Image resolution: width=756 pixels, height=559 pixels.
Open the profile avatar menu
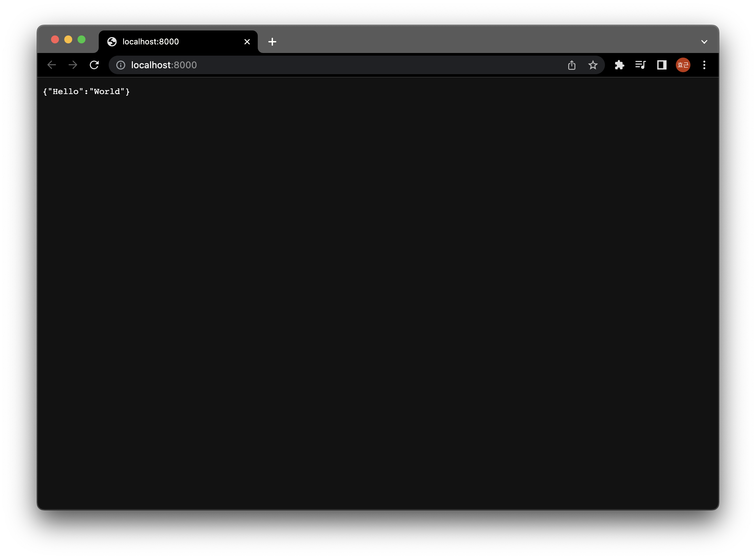click(x=683, y=65)
